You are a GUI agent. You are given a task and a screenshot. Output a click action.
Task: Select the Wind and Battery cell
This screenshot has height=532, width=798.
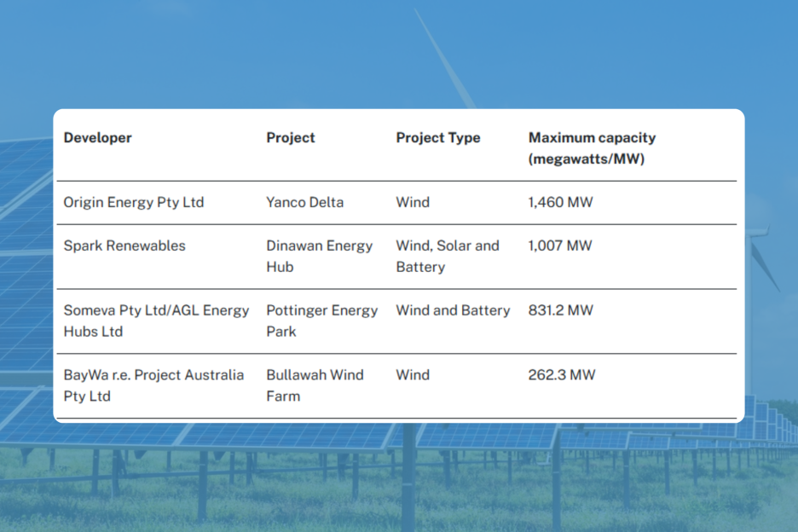[x=453, y=310]
